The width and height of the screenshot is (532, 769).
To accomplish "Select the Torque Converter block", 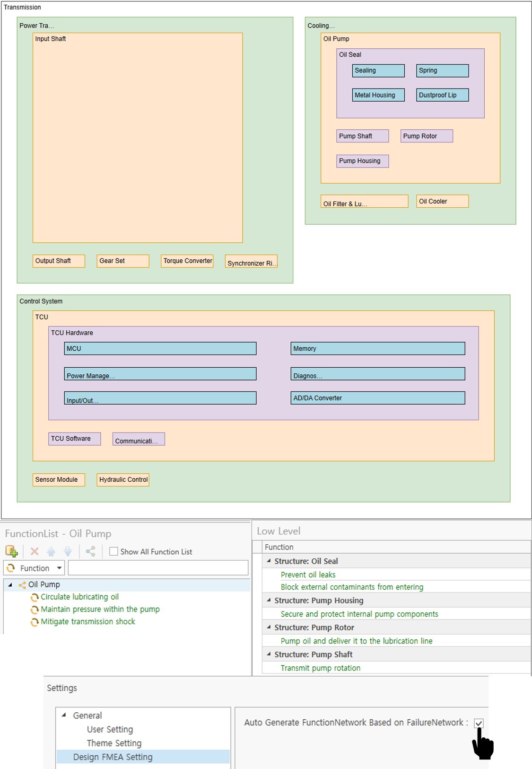I will click(187, 261).
